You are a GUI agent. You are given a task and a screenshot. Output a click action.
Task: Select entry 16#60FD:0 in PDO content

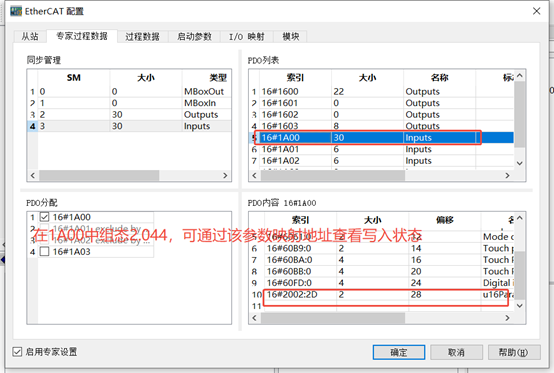coord(381,283)
